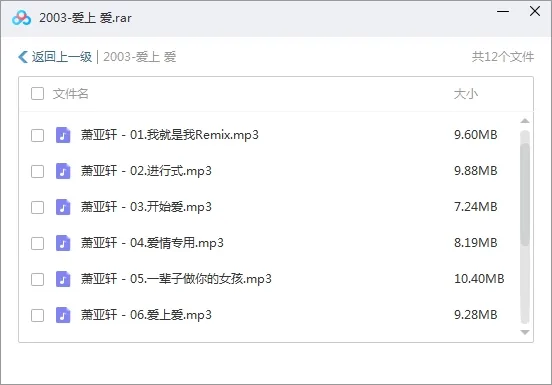
Task: Enable the checkbox for 05.一辈子做你的女孩.mp3
Action: (x=37, y=280)
